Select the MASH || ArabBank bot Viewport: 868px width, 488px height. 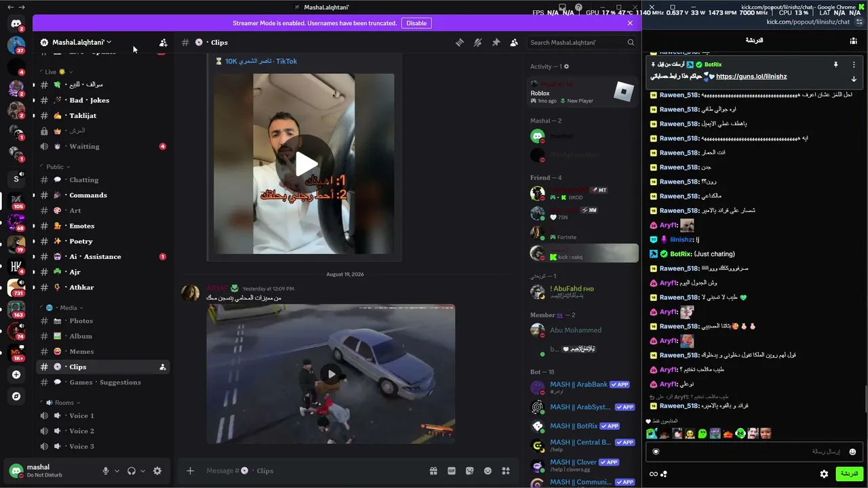pyautogui.click(x=583, y=387)
